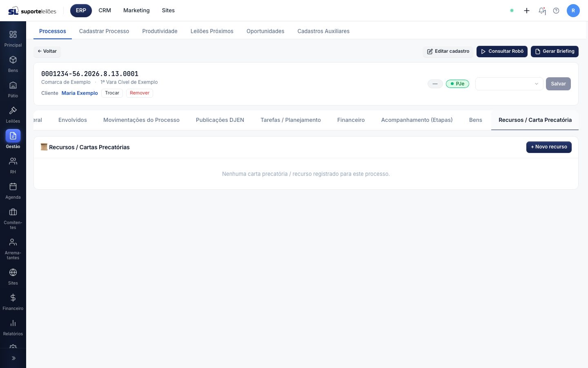Switch to the ERP module

click(81, 11)
